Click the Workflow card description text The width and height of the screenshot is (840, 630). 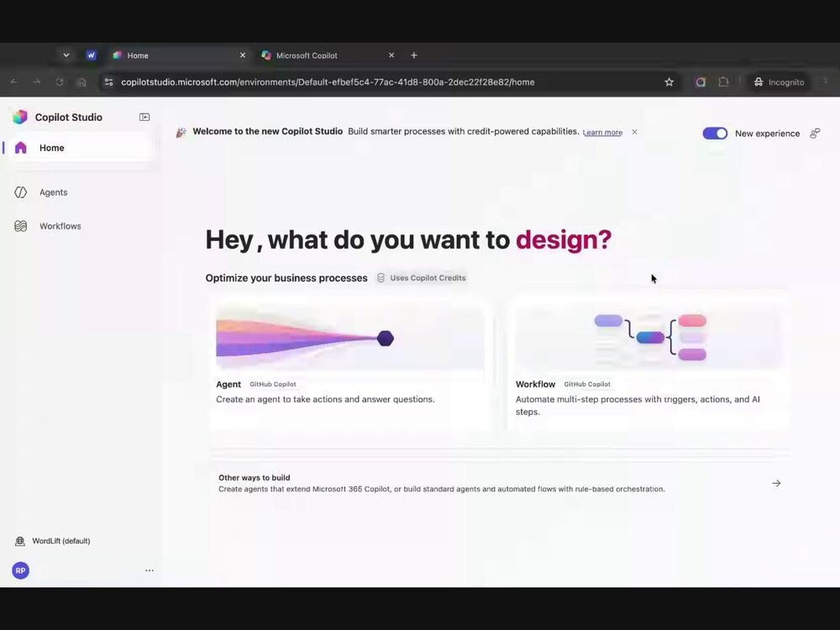click(638, 406)
